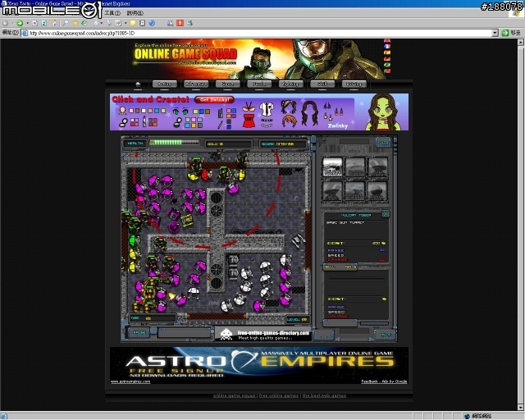Click the Astro Empires banner ad
Image resolution: width=525 pixels, height=420 pixels.
259,365
